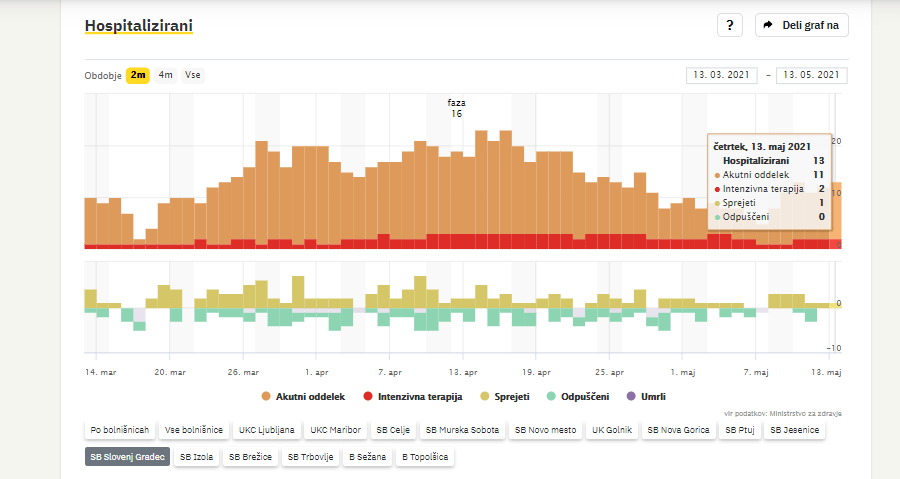Click the Deli graf na share button

click(x=801, y=26)
